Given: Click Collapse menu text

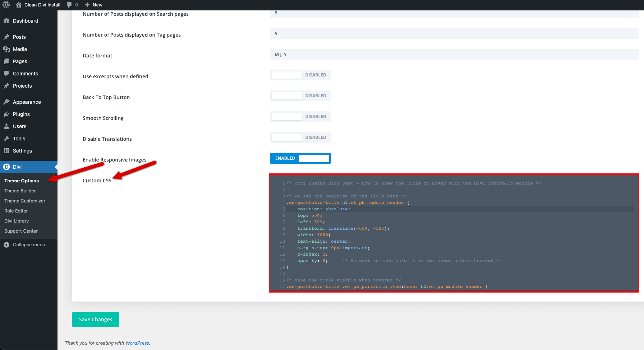Looking at the screenshot, I should click(29, 245).
